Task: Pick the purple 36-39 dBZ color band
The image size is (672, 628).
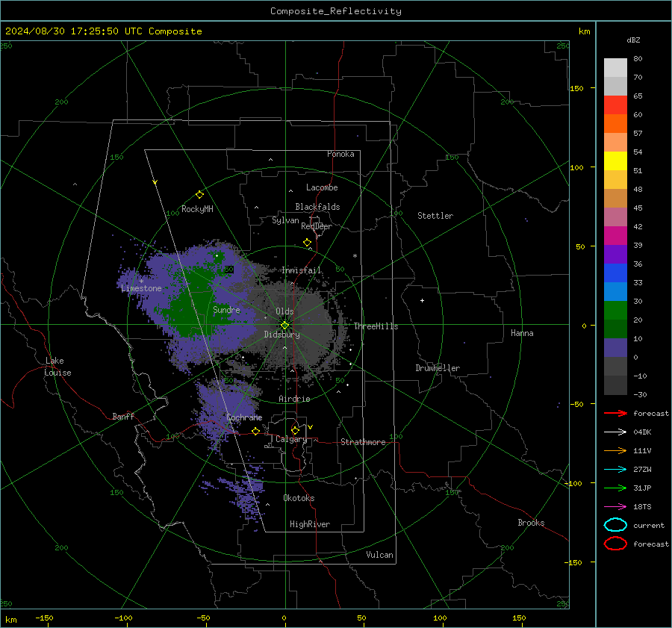Action: pyautogui.click(x=615, y=254)
